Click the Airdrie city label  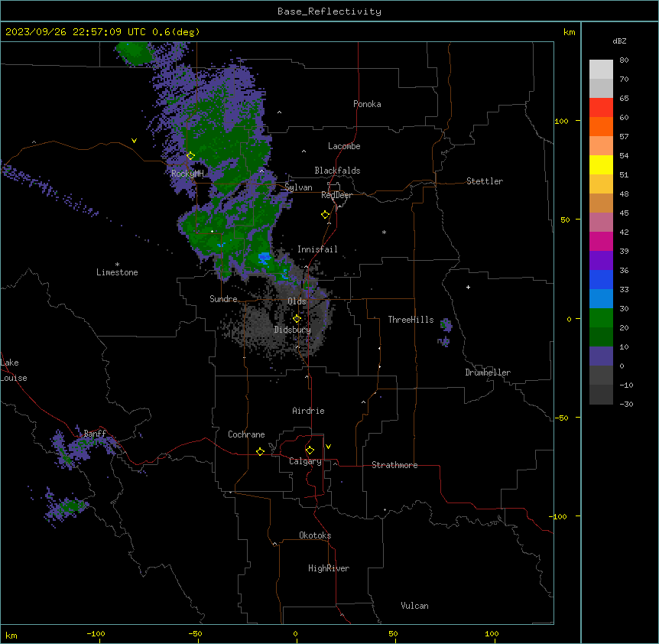tap(308, 411)
